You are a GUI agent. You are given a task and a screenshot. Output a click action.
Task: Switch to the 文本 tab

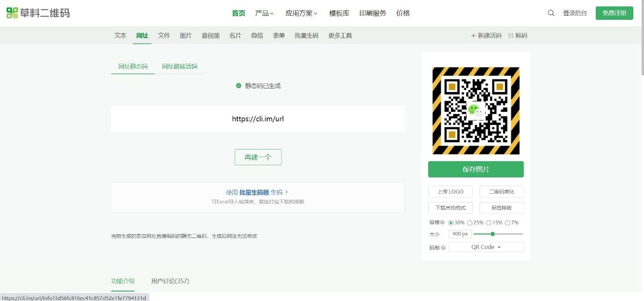(120, 36)
